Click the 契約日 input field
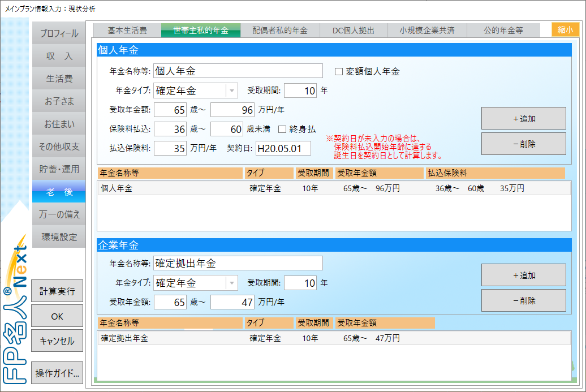Screen dimensions: 586x392 click(x=283, y=149)
